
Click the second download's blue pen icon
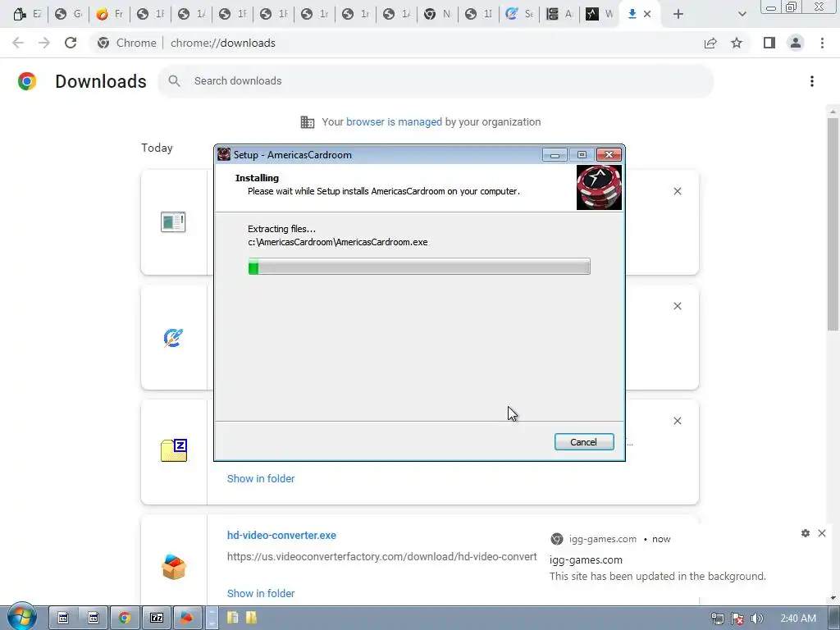173,337
